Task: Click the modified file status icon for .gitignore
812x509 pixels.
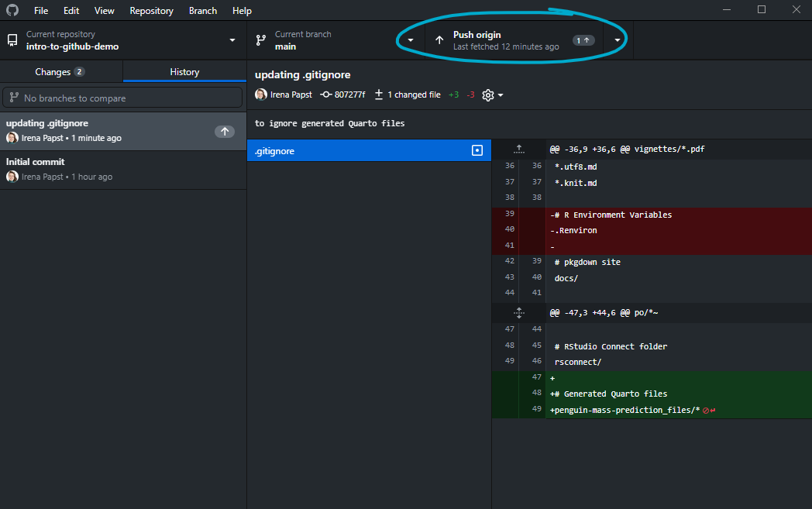Action: coord(477,151)
